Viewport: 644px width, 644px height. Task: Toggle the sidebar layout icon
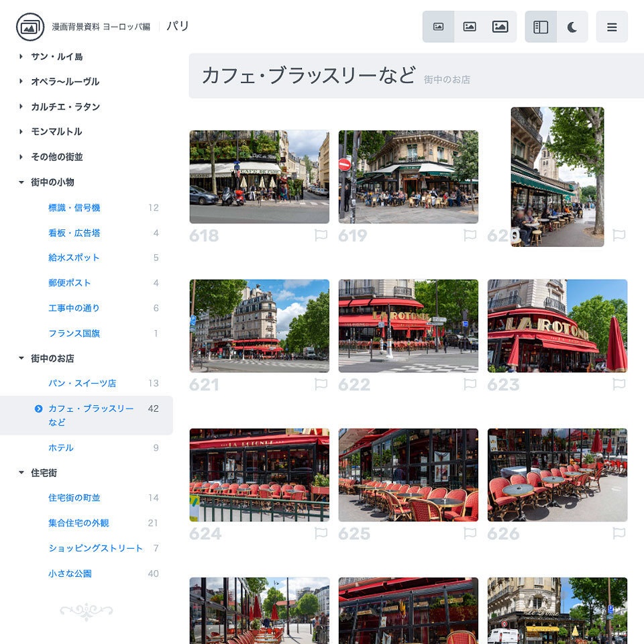(x=541, y=26)
